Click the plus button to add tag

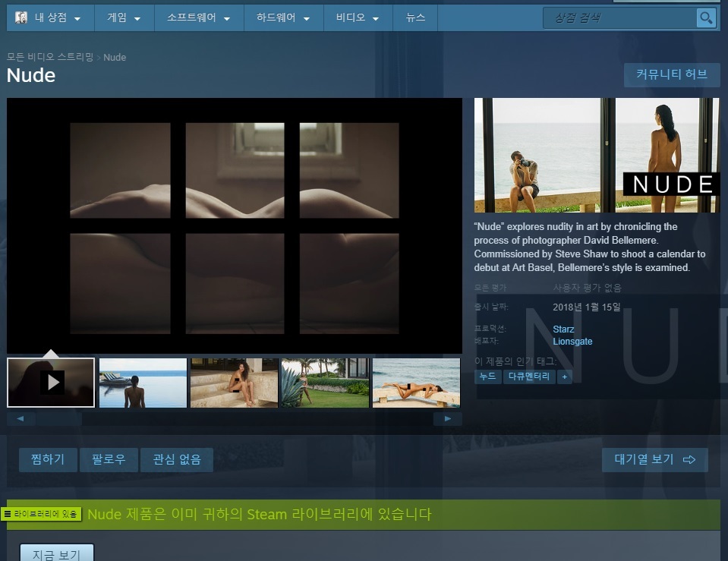[565, 377]
